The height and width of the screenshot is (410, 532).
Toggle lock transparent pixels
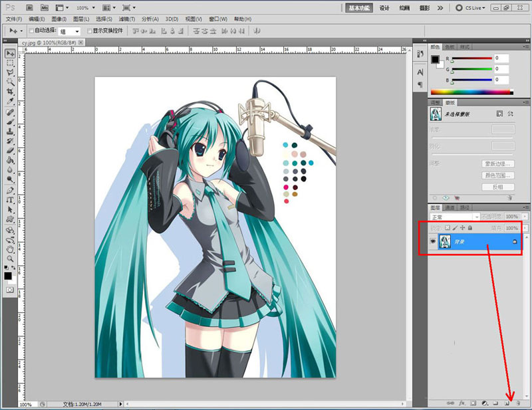point(448,228)
